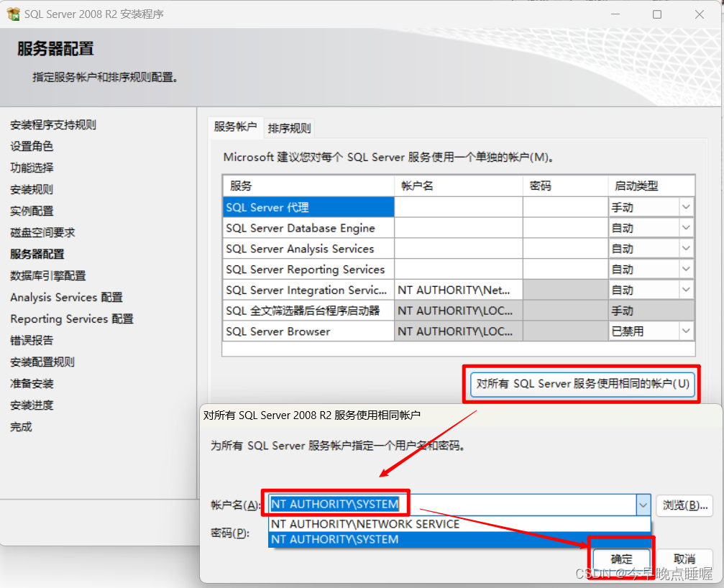Screen dimensions: 724x588
Task: Click 完成 in the step list
Action: point(22,426)
